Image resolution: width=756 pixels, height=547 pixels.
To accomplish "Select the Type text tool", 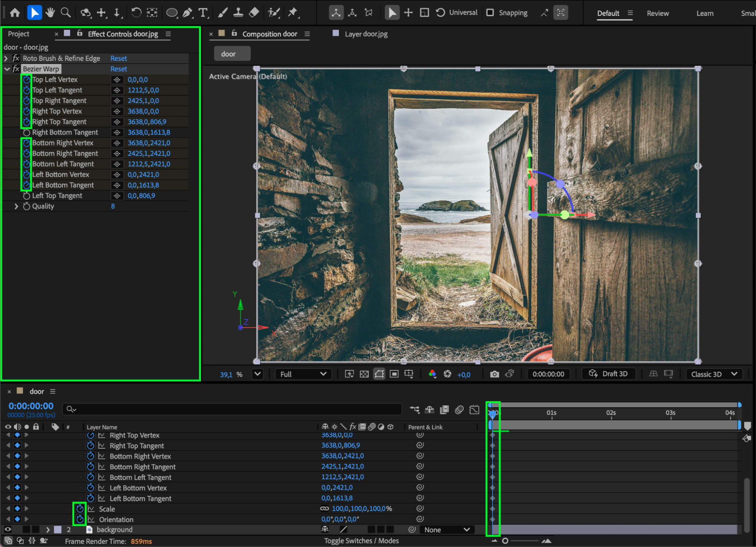I will 203,13.
